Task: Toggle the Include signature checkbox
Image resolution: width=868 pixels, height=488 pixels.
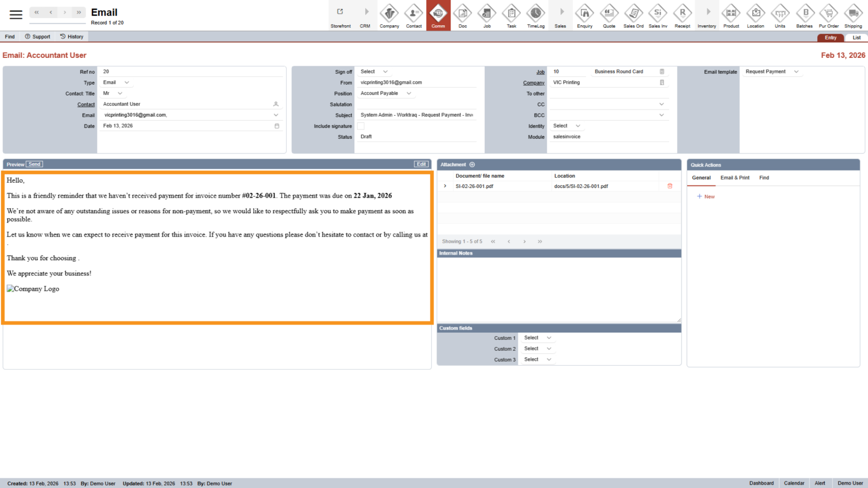Action: 361,126
